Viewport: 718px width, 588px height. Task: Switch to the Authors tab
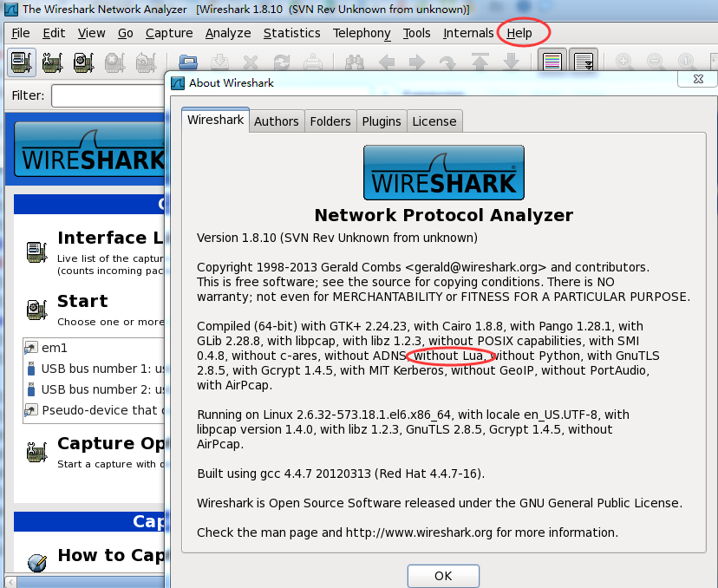276,121
